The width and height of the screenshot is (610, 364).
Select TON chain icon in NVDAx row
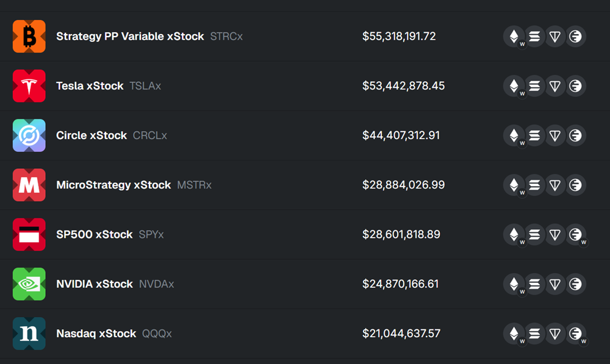point(554,284)
